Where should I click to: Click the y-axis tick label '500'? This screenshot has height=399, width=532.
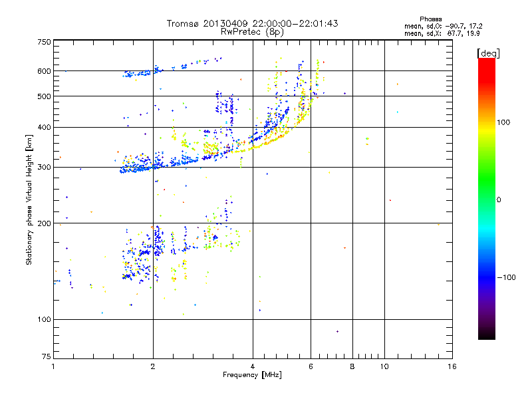45,96
